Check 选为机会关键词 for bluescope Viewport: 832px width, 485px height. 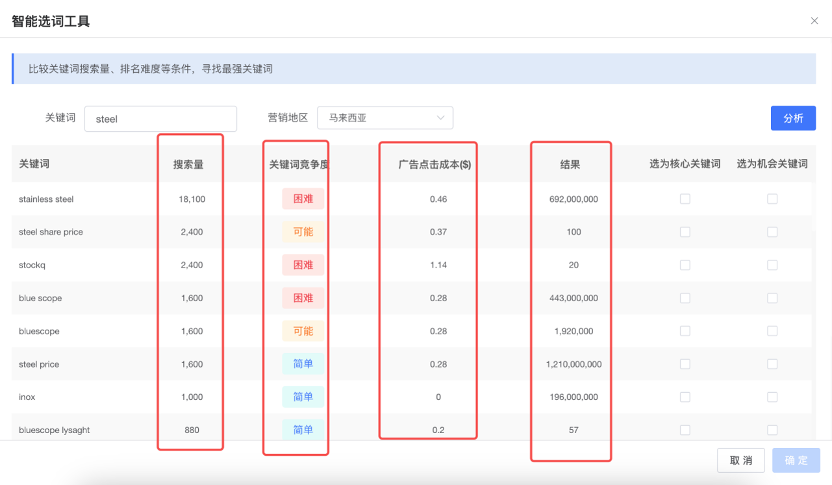tap(772, 331)
